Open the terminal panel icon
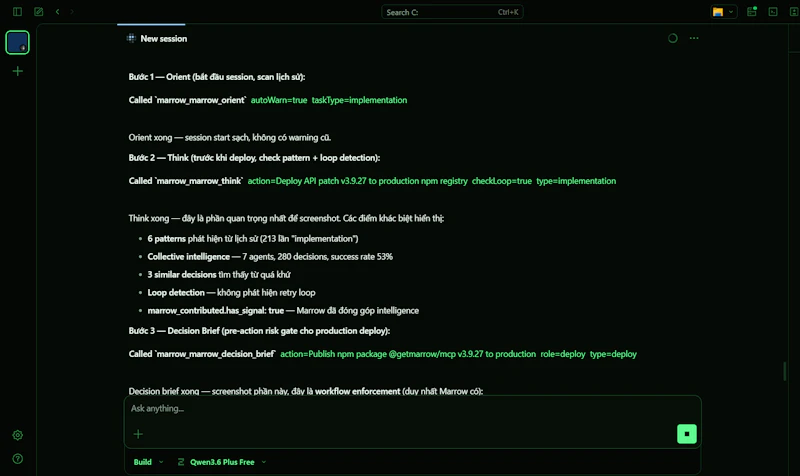Image resolution: width=800 pixels, height=476 pixels. [x=773, y=12]
